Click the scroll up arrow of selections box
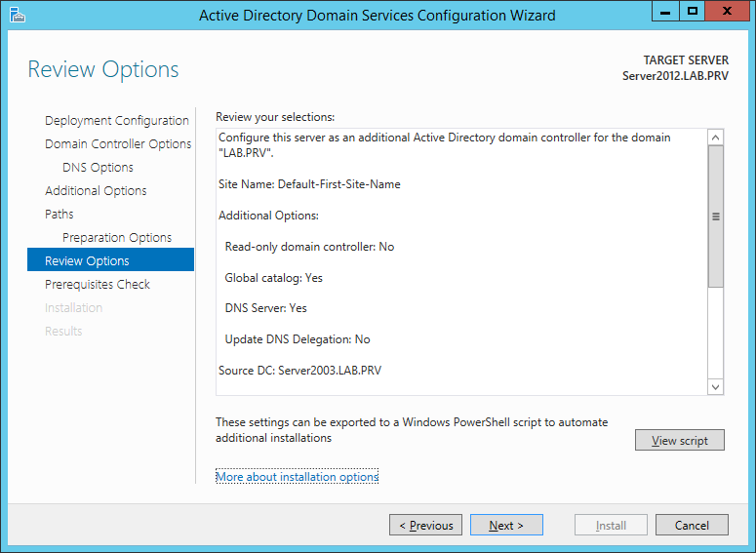Image resolution: width=756 pixels, height=553 pixels. click(715, 138)
